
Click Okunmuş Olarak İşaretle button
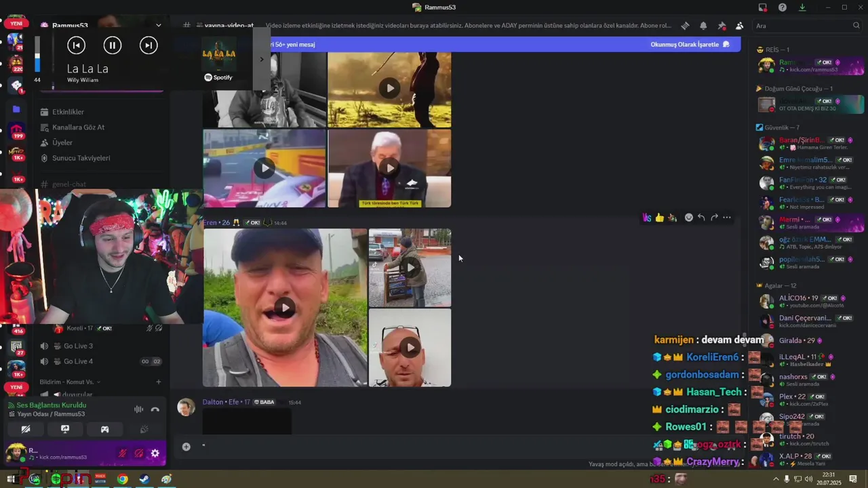click(x=690, y=44)
